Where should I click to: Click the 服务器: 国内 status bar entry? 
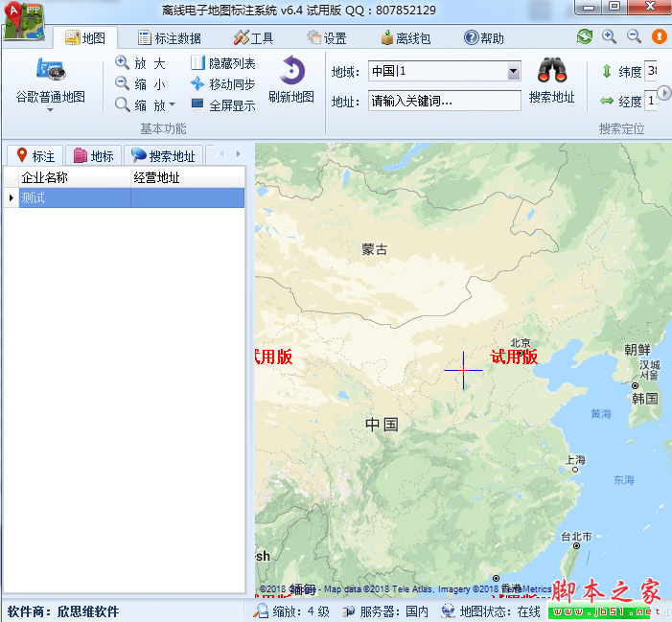coord(385,611)
